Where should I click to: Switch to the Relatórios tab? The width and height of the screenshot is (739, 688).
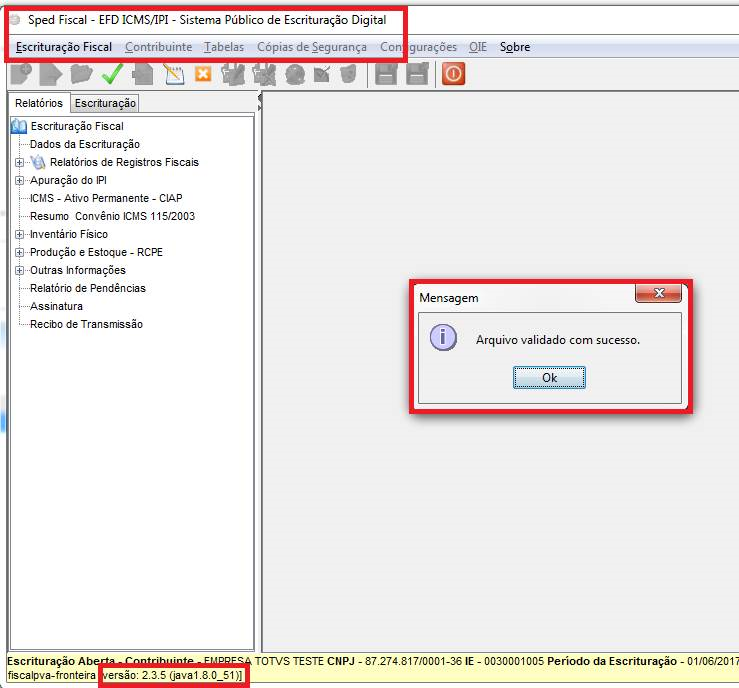(x=39, y=103)
